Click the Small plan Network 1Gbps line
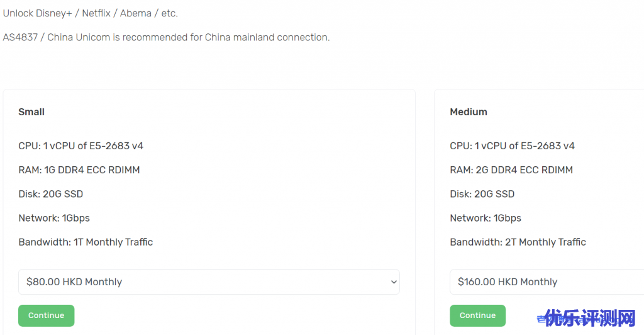Viewport: 644px width, 335px height. [x=54, y=218]
